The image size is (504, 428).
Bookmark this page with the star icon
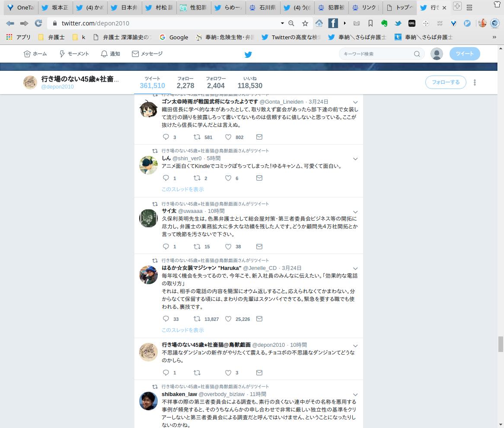click(x=305, y=23)
